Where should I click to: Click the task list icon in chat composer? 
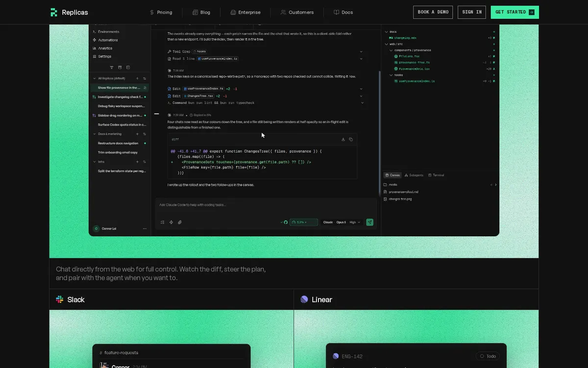click(x=163, y=222)
